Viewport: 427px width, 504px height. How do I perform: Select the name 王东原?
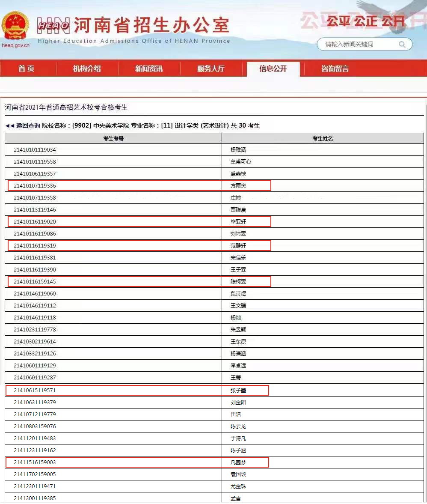(x=238, y=342)
